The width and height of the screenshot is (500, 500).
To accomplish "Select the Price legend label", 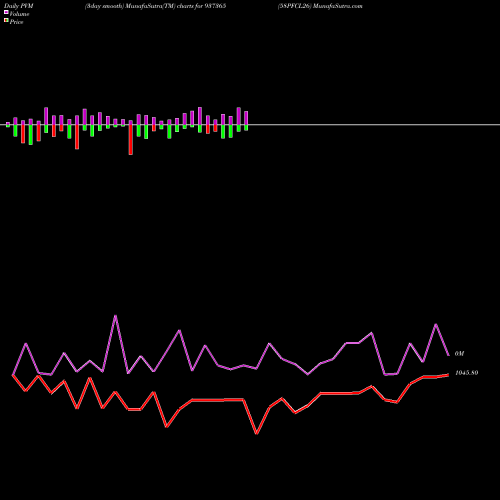I will 16,22.
